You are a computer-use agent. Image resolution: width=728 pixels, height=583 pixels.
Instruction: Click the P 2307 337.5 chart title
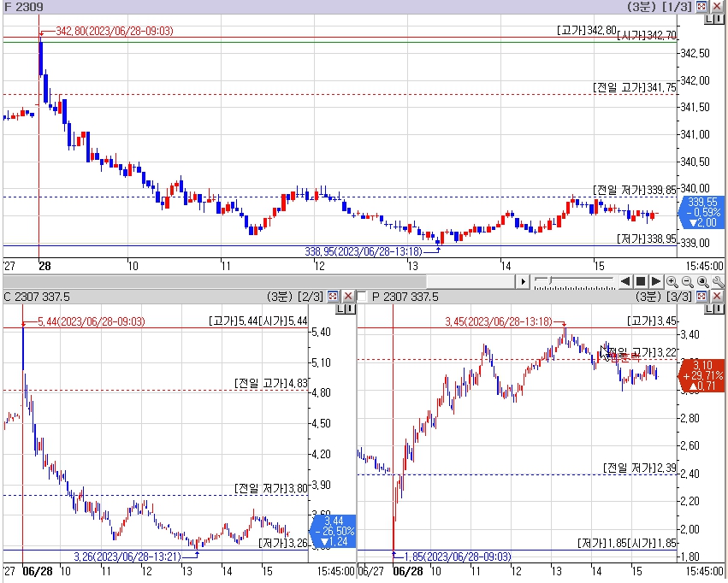pyautogui.click(x=405, y=297)
